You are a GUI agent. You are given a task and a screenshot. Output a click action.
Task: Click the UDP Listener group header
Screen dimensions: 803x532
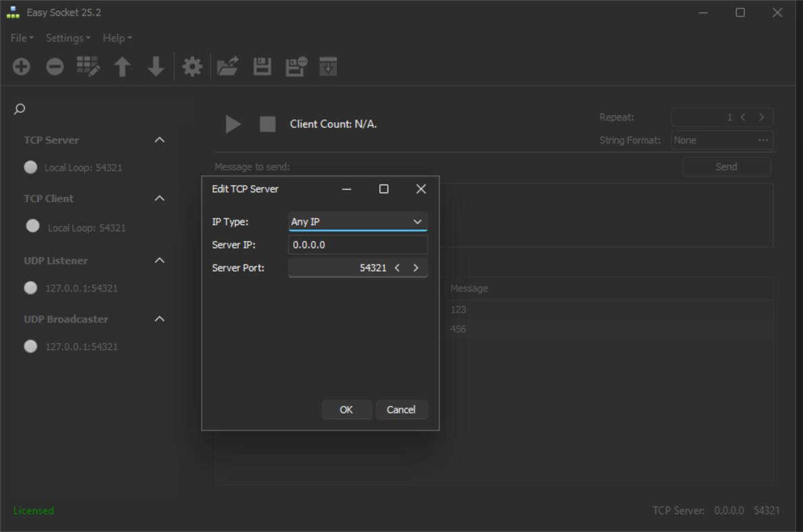(56, 261)
